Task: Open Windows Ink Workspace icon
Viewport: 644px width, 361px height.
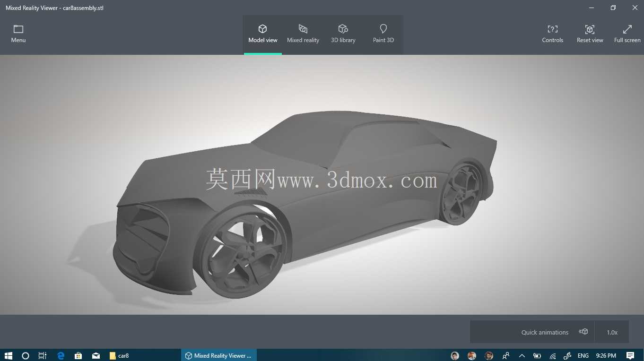Action: pos(567,355)
